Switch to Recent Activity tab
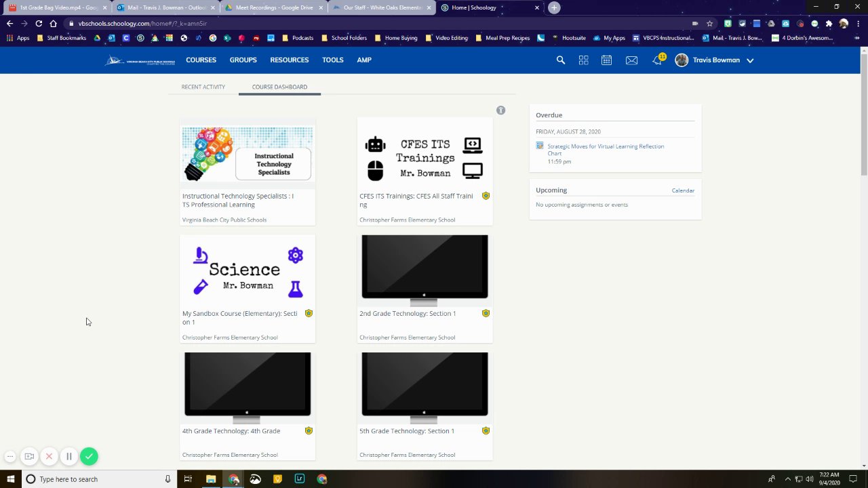Screen dimensions: 868x488 pyautogui.click(x=203, y=87)
